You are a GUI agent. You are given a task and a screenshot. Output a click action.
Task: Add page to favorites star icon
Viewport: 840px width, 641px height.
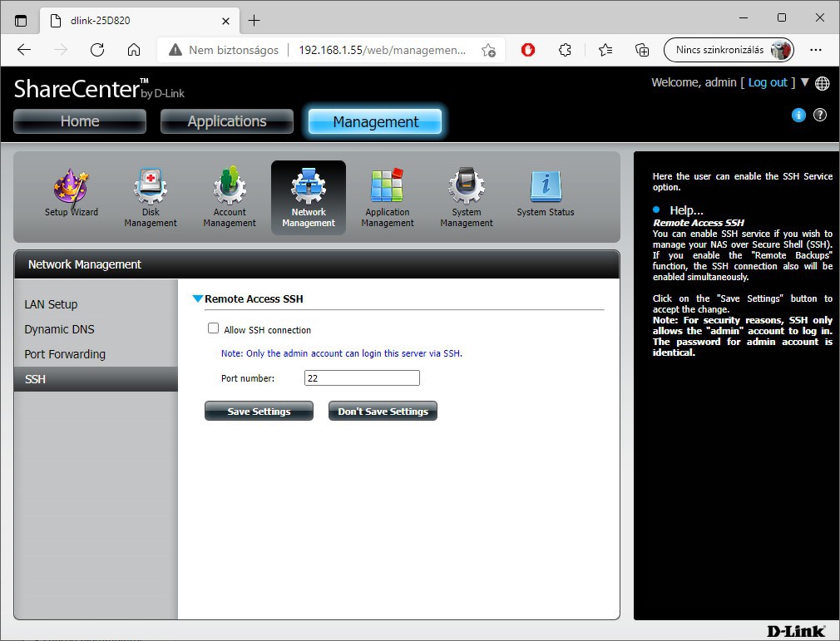point(488,50)
